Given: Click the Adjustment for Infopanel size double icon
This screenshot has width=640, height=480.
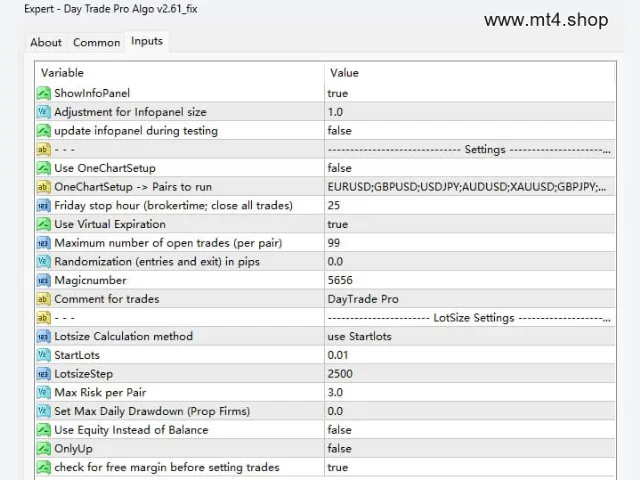Looking at the screenshot, I should pos(43,112).
